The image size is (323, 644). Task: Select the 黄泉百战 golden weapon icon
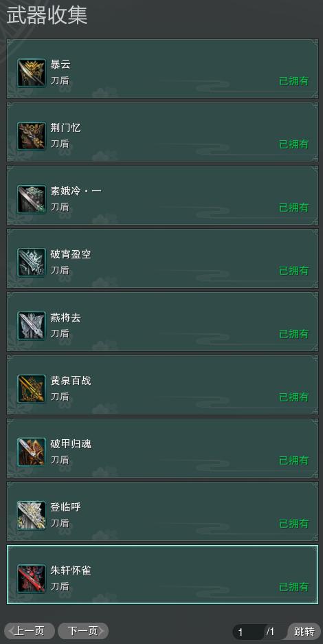click(32, 389)
